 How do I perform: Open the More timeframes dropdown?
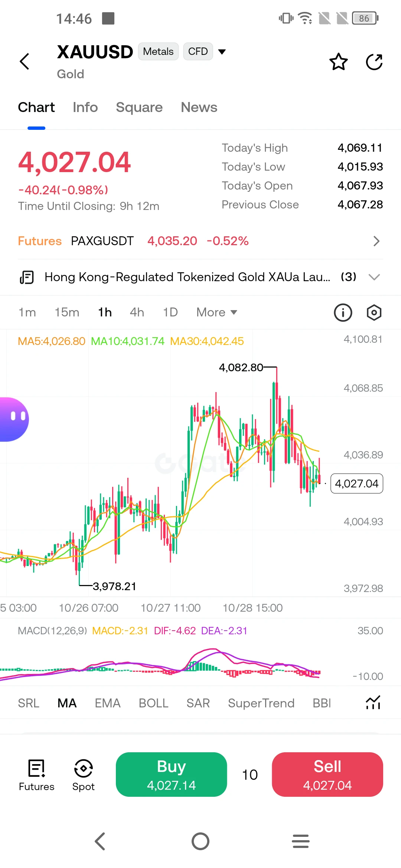217,312
